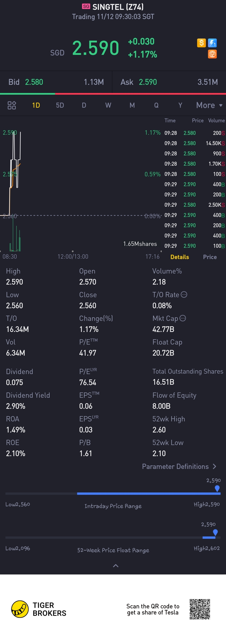Tap the P/B 1.61 value

pos(86,453)
